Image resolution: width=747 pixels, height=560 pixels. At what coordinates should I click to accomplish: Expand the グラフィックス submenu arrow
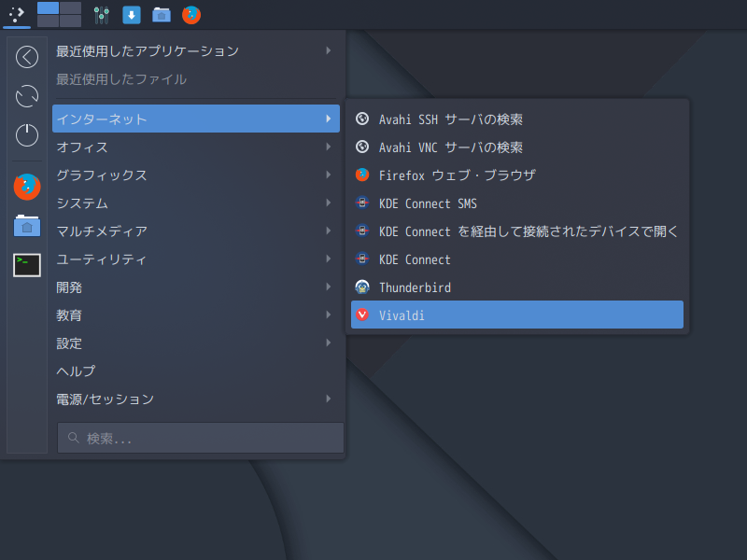[x=329, y=175]
